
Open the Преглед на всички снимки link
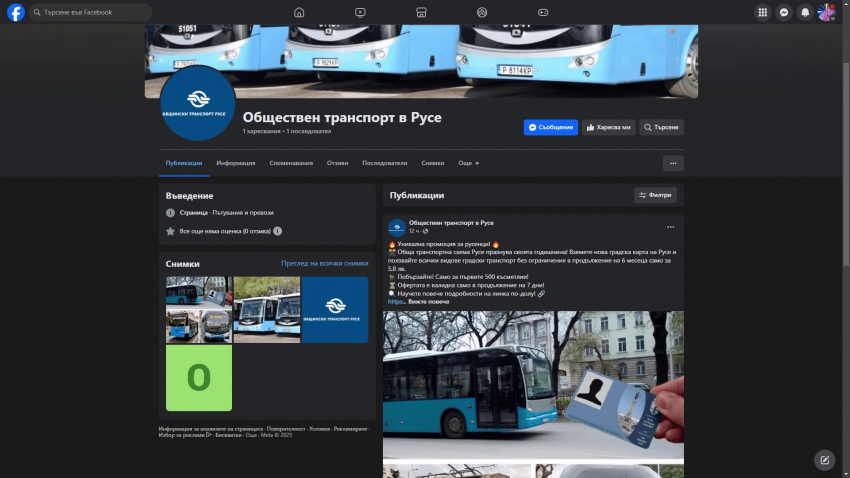[x=325, y=263]
